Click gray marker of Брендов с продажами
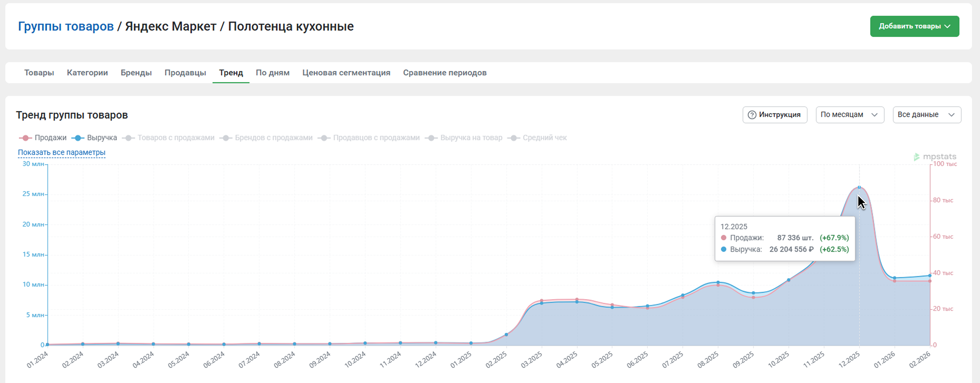 coord(225,138)
